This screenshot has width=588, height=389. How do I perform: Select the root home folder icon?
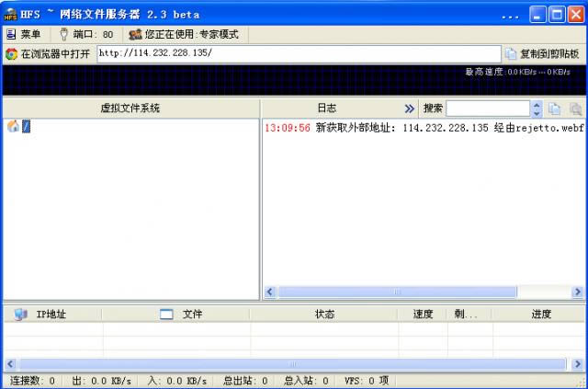coord(13,126)
